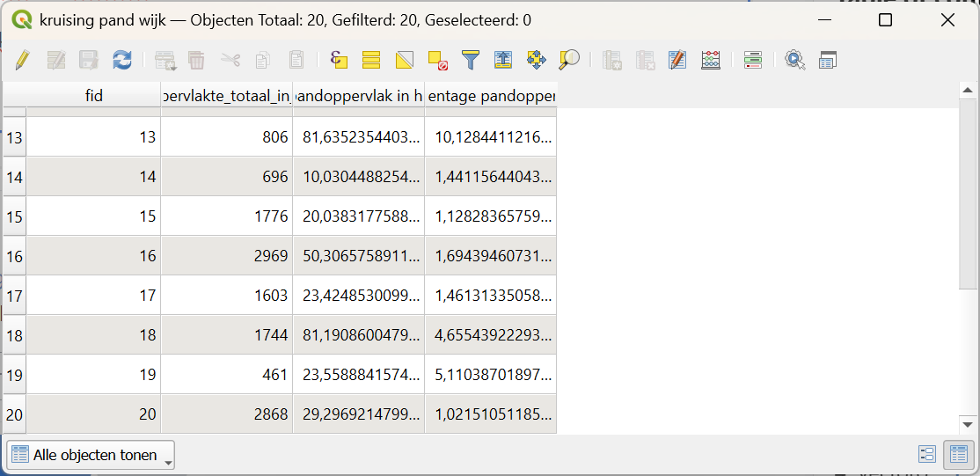Switch to table view
This screenshot has width=980, height=476.
pyautogui.click(x=956, y=454)
